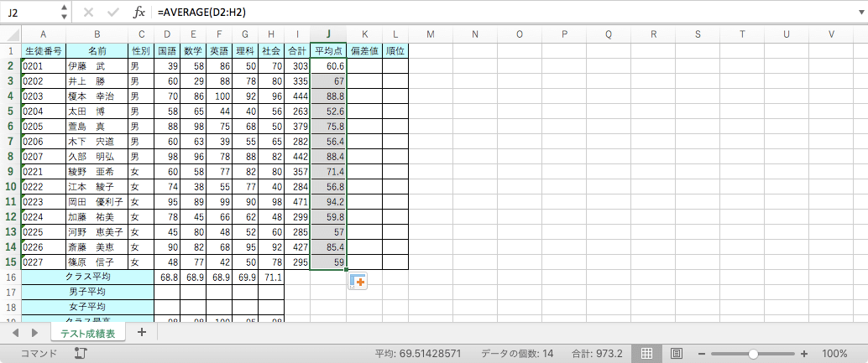Select the cell with name 篠原 信子
Image resolution: width=868 pixels, height=363 pixels.
[x=97, y=262]
